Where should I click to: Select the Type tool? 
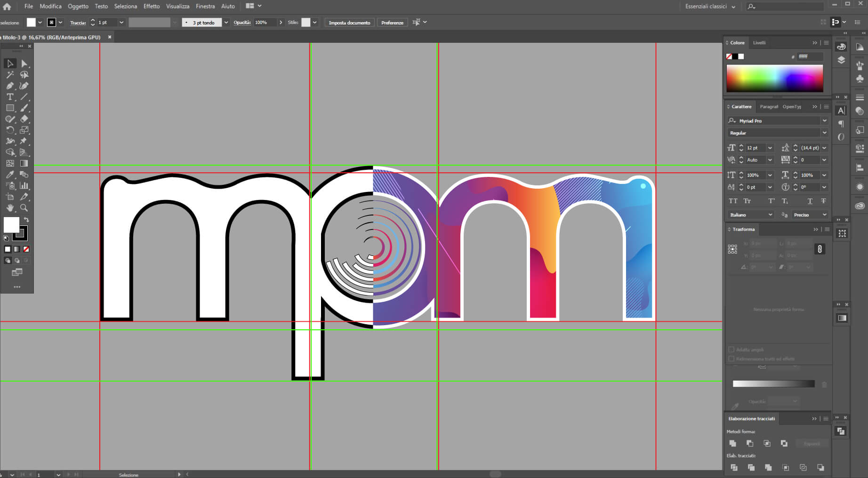click(x=10, y=97)
